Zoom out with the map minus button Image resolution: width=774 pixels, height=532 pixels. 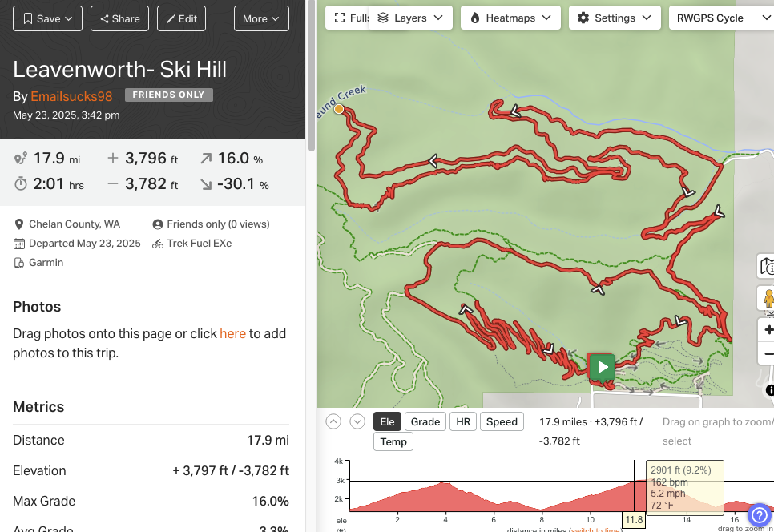tap(768, 353)
